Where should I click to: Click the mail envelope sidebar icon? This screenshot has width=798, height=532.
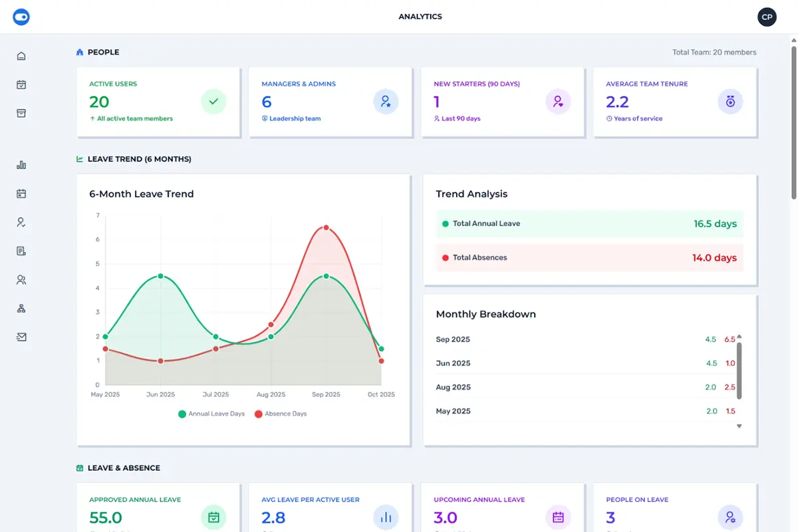21,337
